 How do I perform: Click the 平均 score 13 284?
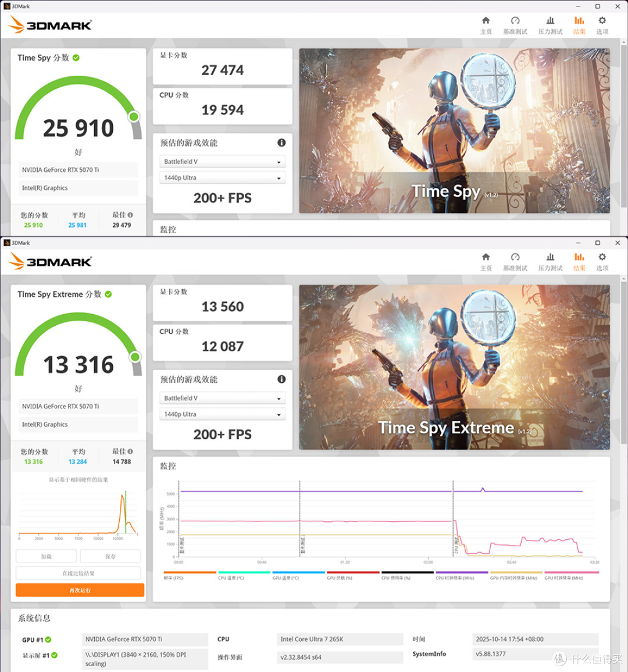pos(77,461)
